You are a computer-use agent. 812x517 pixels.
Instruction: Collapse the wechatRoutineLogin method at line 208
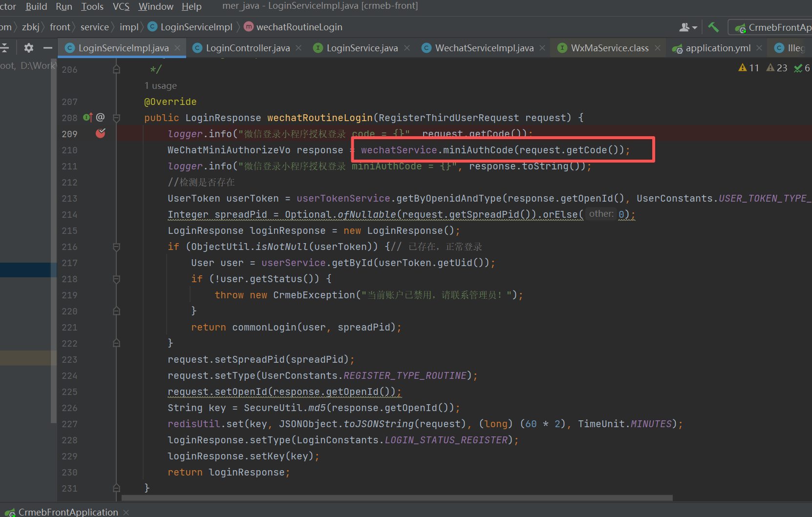(x=116, y=118)
